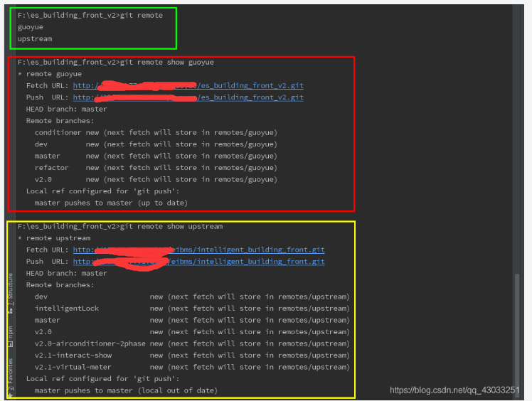Viewport: 532px width, 401px height.
Task: Click 'master pushes to master (local out of date)'
Action: (126, 390)
